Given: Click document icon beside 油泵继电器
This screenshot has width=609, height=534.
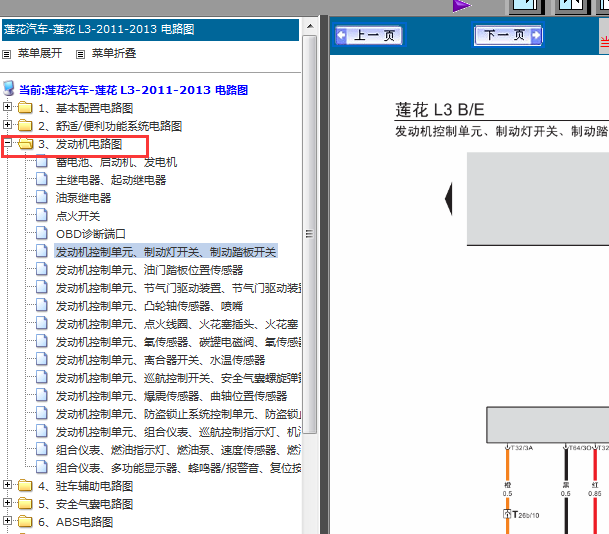Looking at the screenshot, I should point(42,197).
